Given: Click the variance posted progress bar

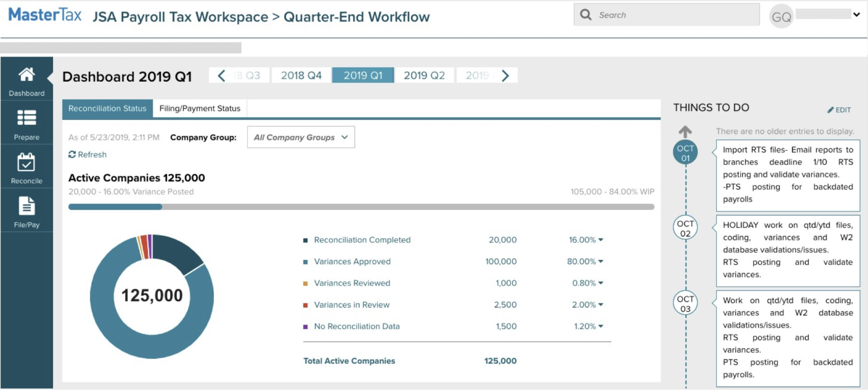Looking at the screenshot, I should coord(115,207).
